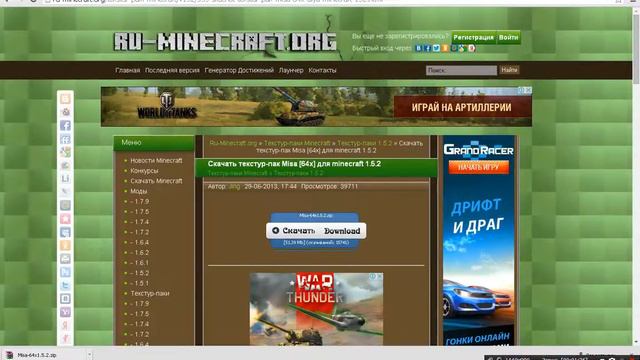
Task: Click the World of Tanks banner ad
Action: tap(316, 107)
